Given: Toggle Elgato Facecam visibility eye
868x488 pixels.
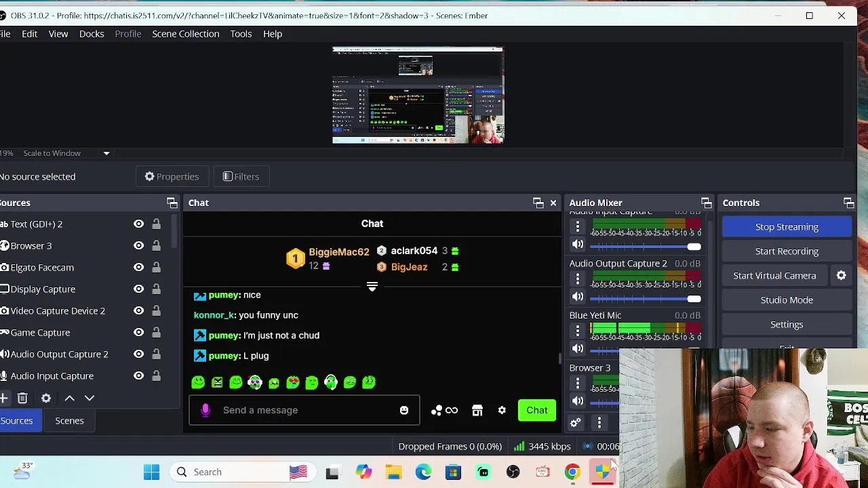Looking at the screenshot, I should point(138,267).
